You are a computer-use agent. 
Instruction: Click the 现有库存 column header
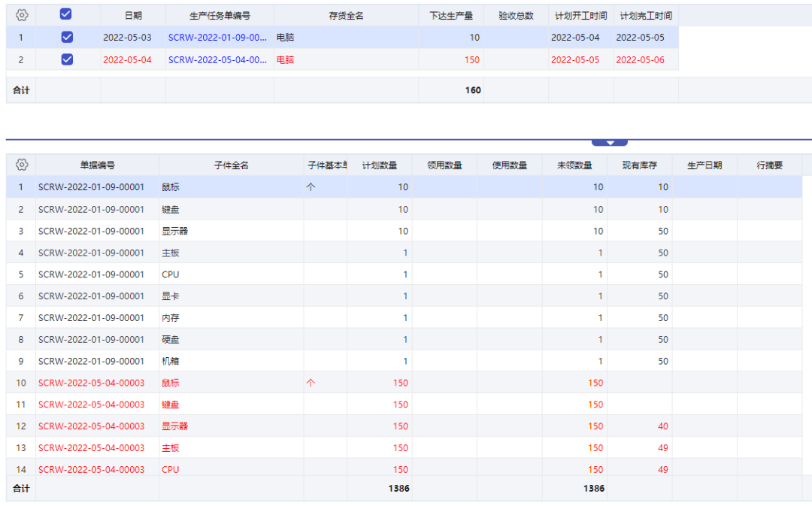(640, 165)
